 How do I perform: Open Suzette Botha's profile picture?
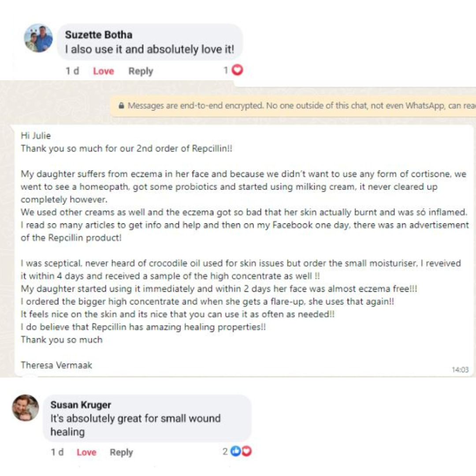coord(38,38)
